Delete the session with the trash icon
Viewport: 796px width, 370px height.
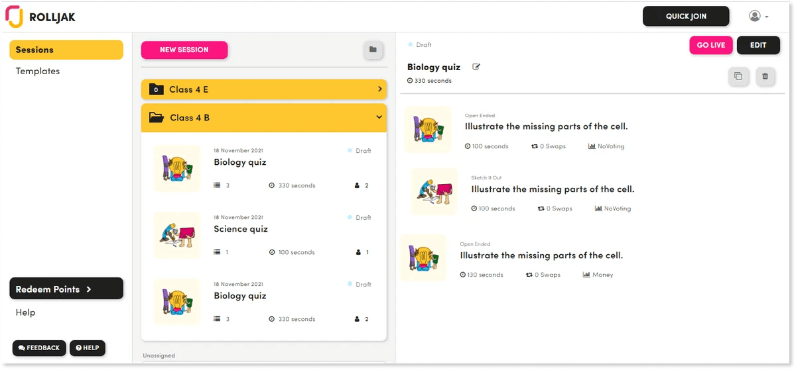(765, 77)
